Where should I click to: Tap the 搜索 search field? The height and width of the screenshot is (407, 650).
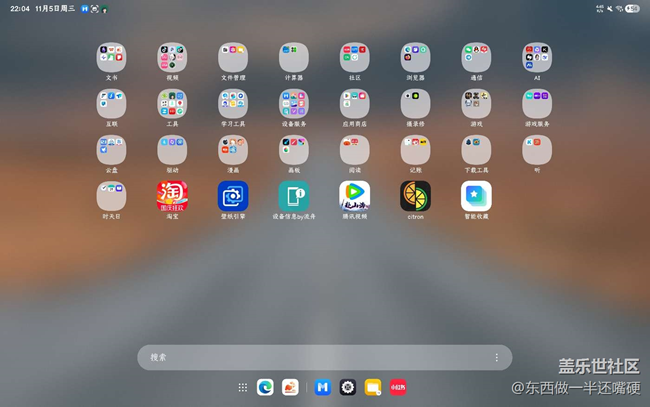(310, 357)
